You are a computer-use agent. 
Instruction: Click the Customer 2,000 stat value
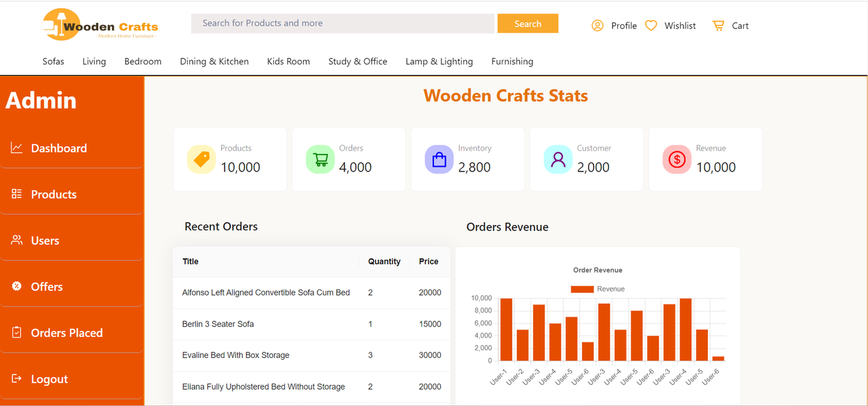[593, 167]
